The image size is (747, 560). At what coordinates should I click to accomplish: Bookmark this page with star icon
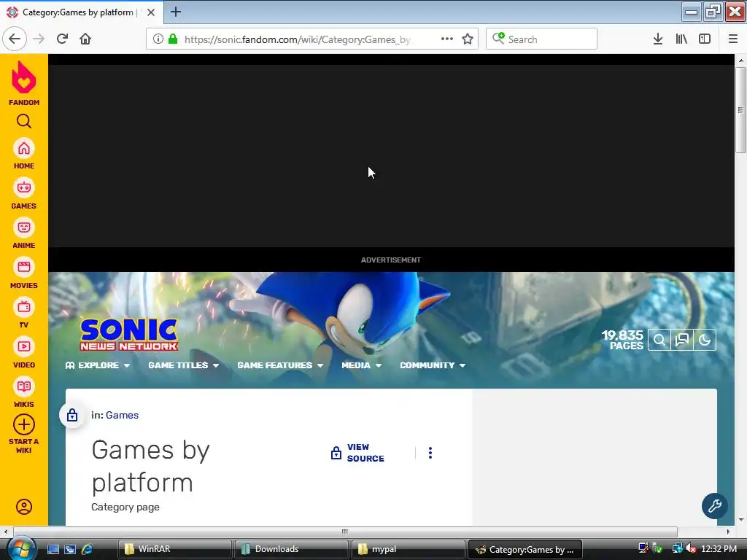[x=468, y=39]
